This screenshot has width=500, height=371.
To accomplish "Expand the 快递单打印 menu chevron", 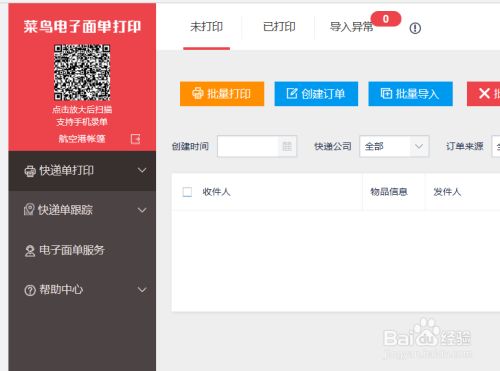I will click(142, 171).
